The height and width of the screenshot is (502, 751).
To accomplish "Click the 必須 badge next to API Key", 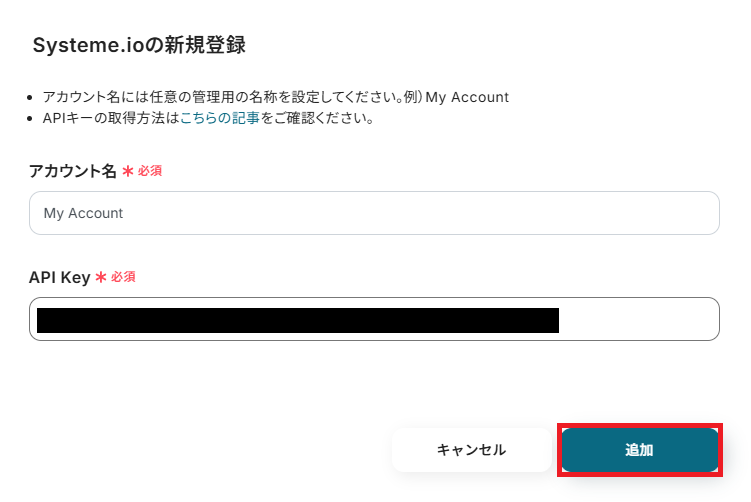I will [x=123, y=277].
